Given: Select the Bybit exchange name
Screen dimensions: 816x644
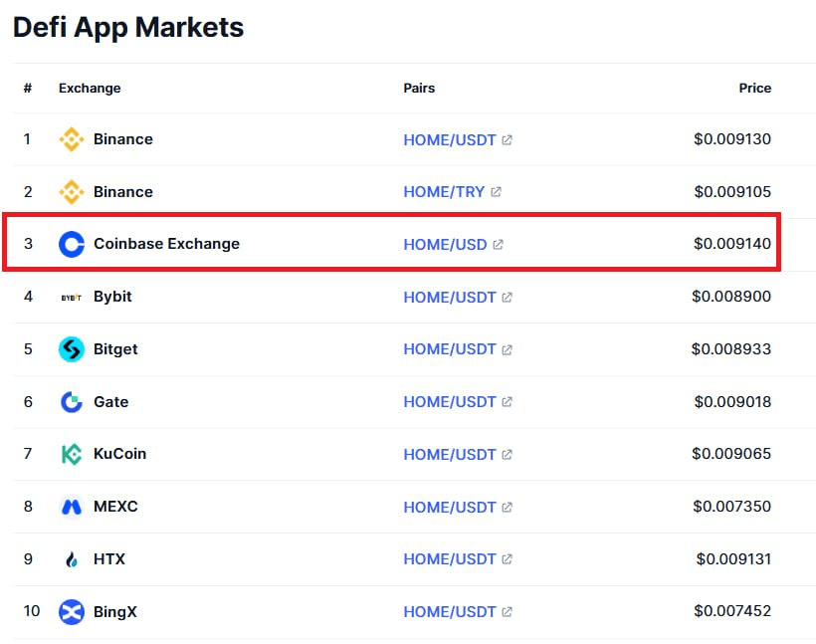Looking at the screenshot, I should click(x=112, y=297).
